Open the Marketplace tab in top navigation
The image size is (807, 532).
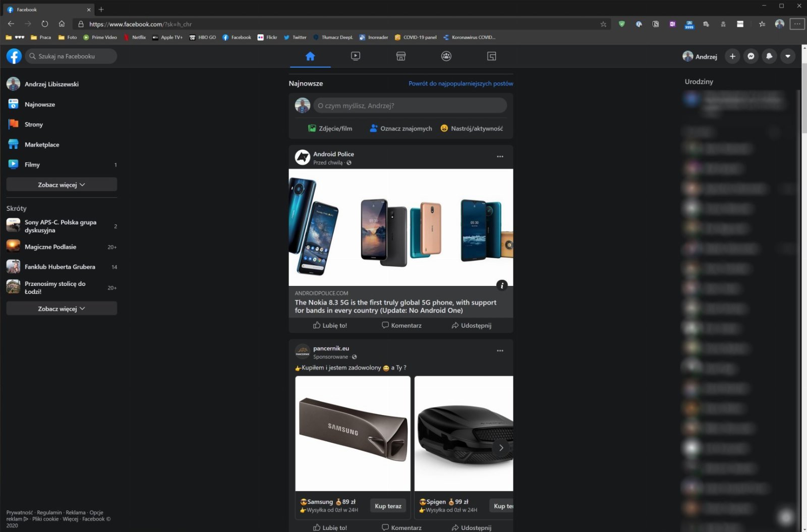[x=401, y=56]
